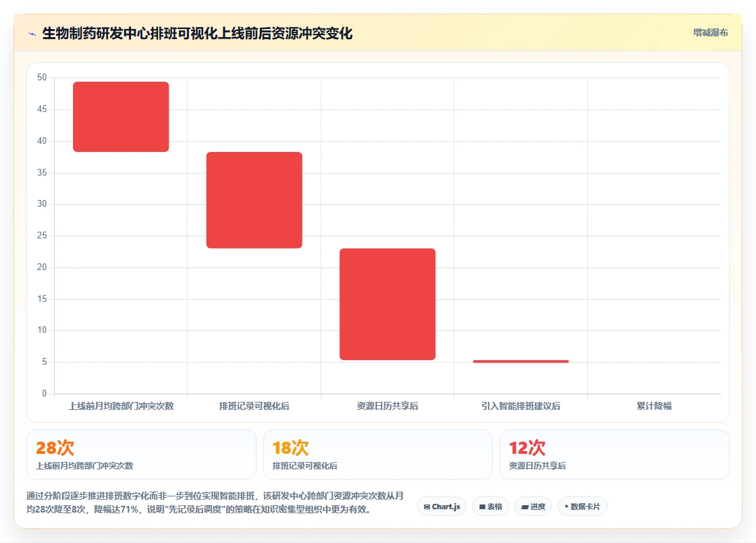Click the 增减瀑布 label in header
Image resolution: width=756 pixels, height=543 pixels.
pos(710,33)
